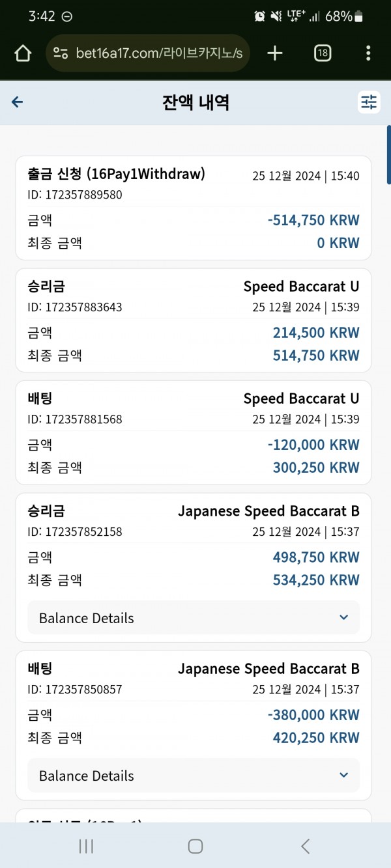Tap the 잔액 내역 page title
This screenshot has height=868, width=391.
(x=195, y=102)
